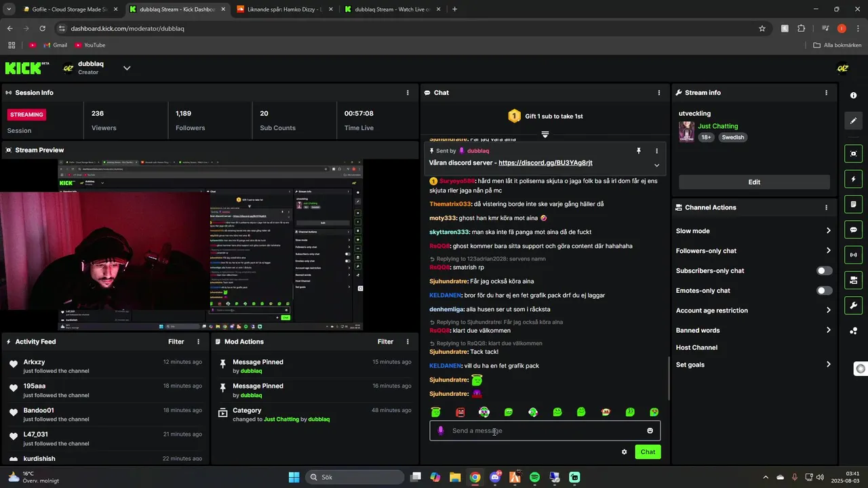868x488 pixels.
Task: Open Windows Start menu
Action: tap(294, 477)
